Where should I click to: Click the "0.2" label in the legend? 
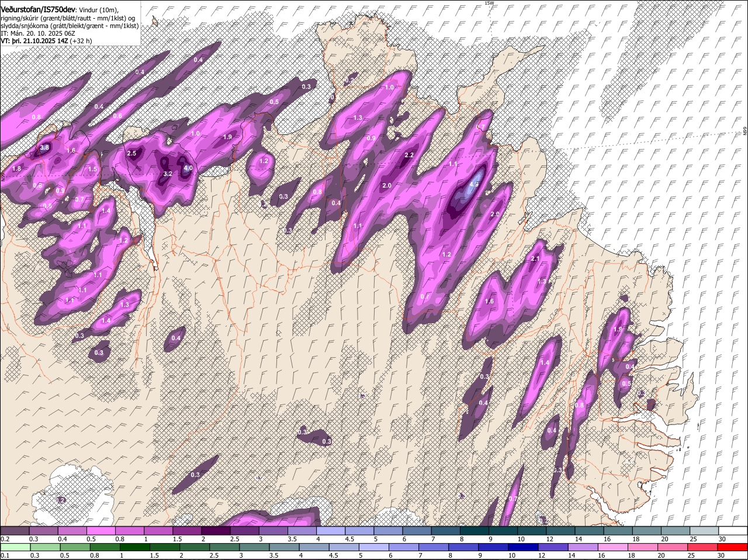(x=5, y=539)
